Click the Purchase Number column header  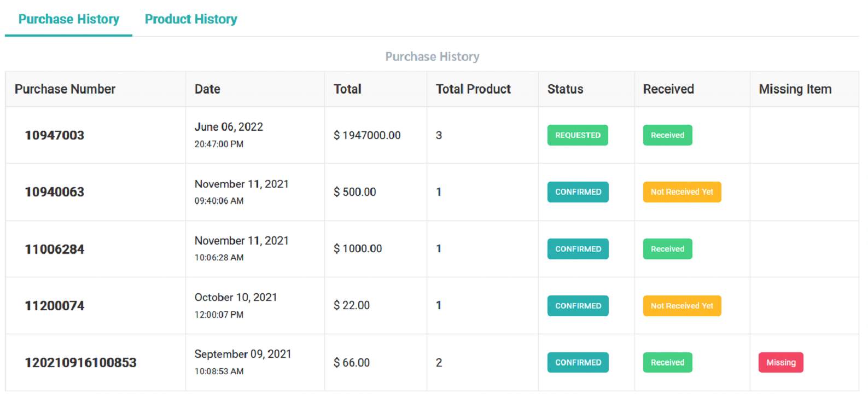pyautogui.click(x=65, y=89)
